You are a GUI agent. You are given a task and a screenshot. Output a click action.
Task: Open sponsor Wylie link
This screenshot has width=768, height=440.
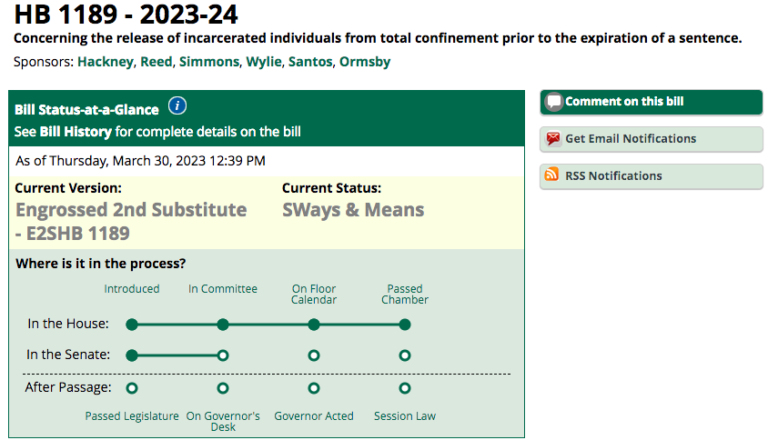[x=264, y=62]
